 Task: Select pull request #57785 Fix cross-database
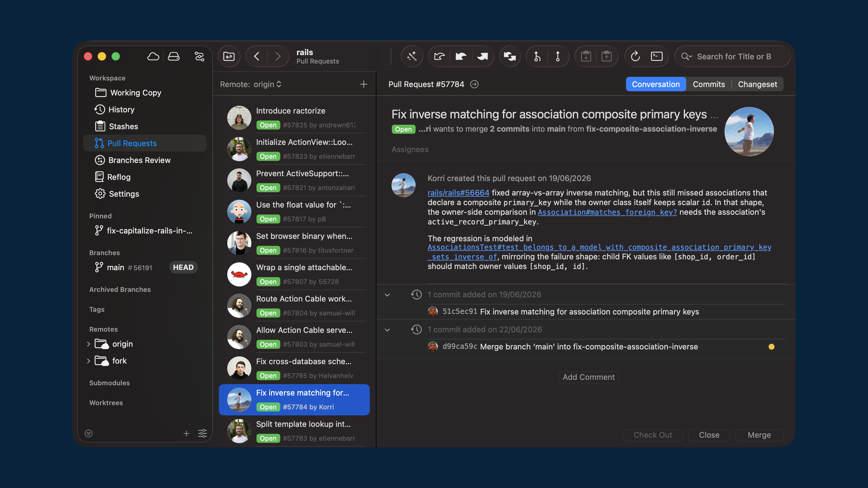point(294,368)
